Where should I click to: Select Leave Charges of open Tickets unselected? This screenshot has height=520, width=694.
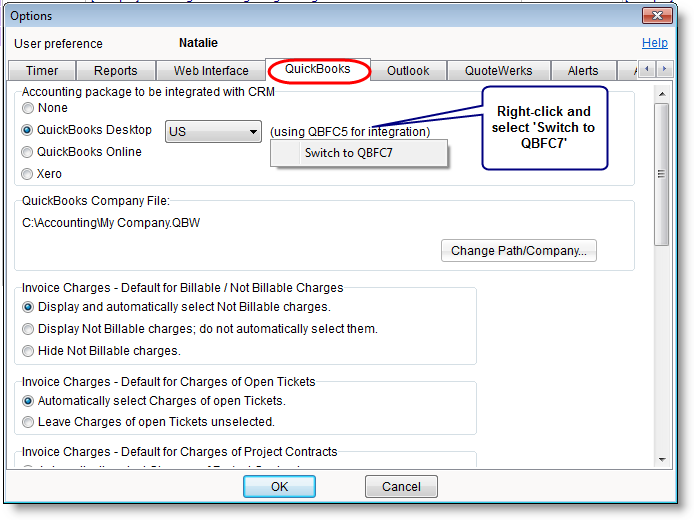tap(28, 422)
